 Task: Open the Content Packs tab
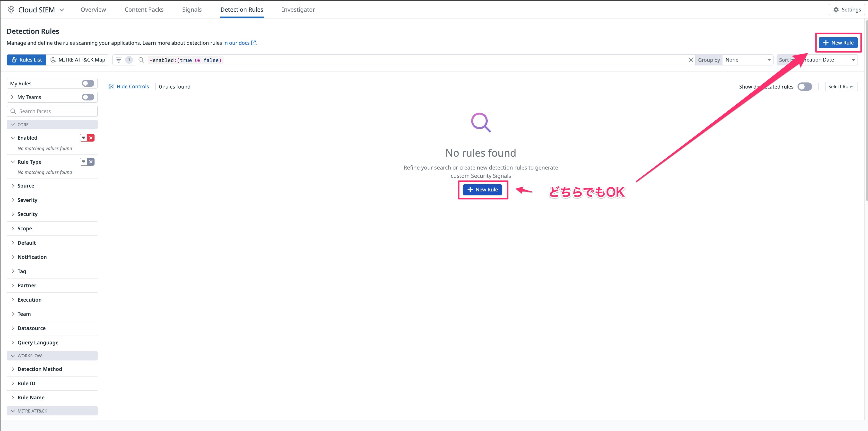click(144, 10)
